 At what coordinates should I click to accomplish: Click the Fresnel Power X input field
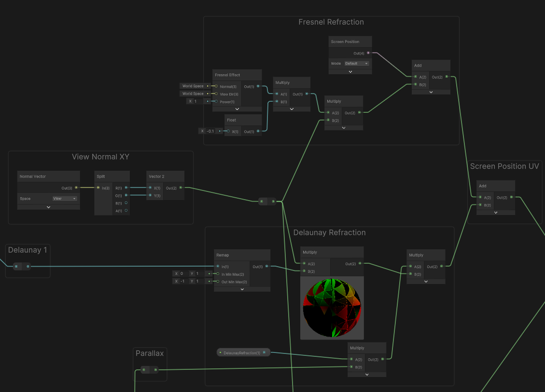click(x=199, y=101)
